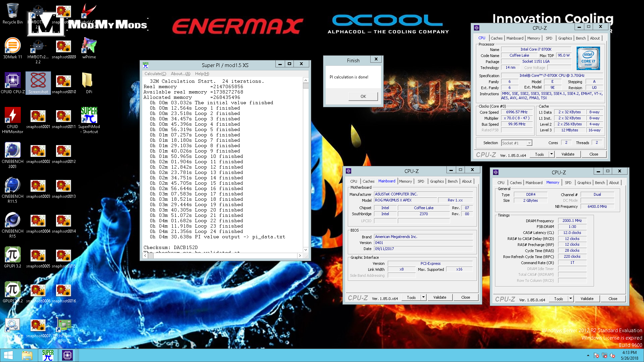
Task: Open the About menu in Super PI
Action: tap(180, 74)
